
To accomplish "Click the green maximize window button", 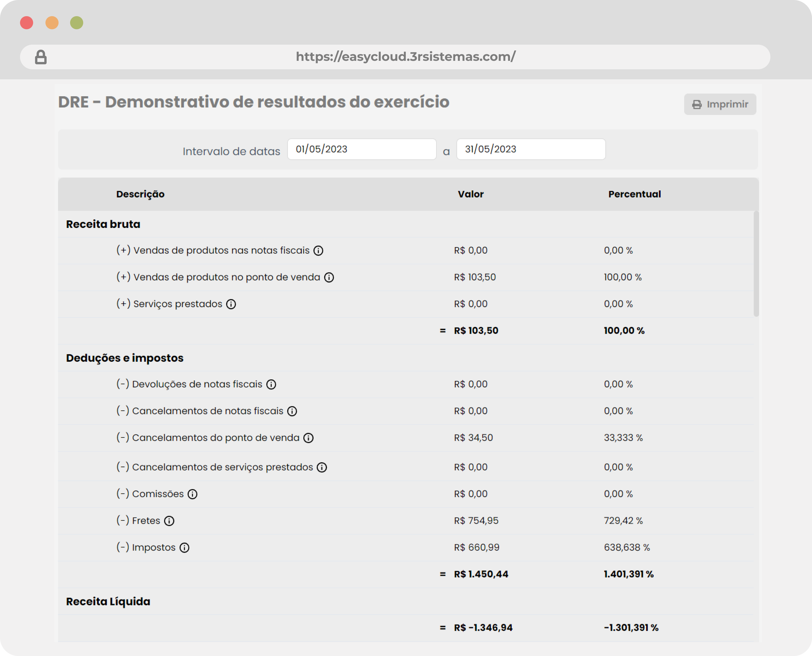I will tap(77, 23).
